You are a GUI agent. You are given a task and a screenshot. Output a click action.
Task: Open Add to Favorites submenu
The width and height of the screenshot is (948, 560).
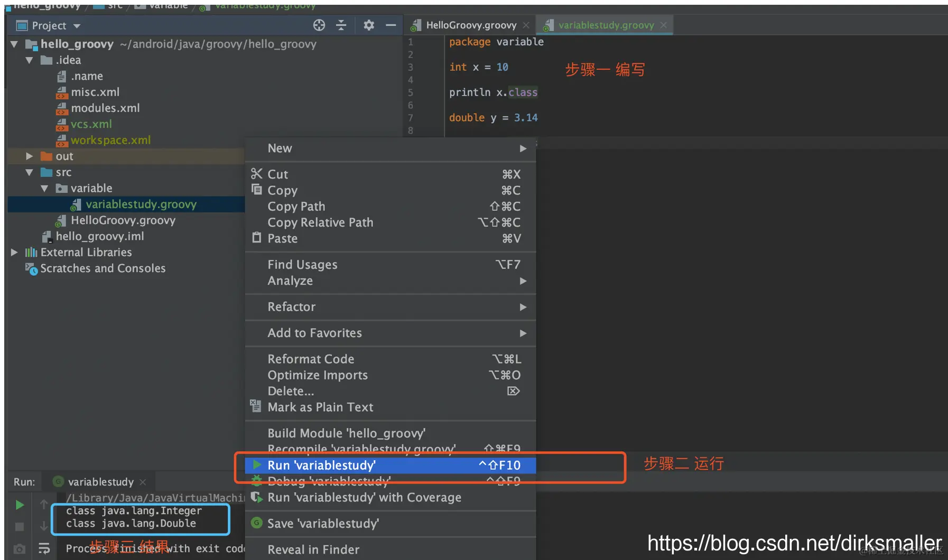(x=391, y=333)
